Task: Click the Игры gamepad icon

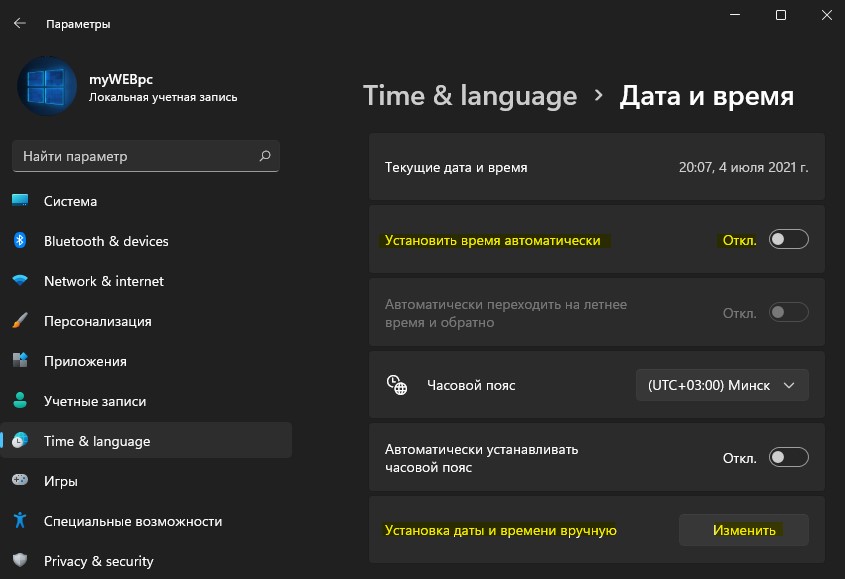Action: (x=20, y=480)
